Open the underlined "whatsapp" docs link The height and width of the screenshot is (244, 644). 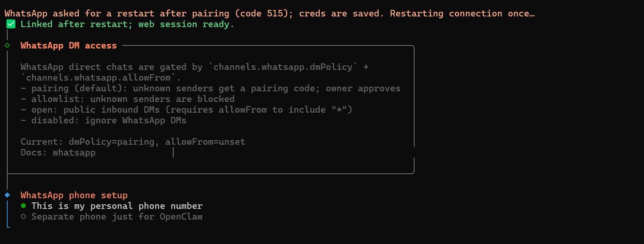coord(74,152)
